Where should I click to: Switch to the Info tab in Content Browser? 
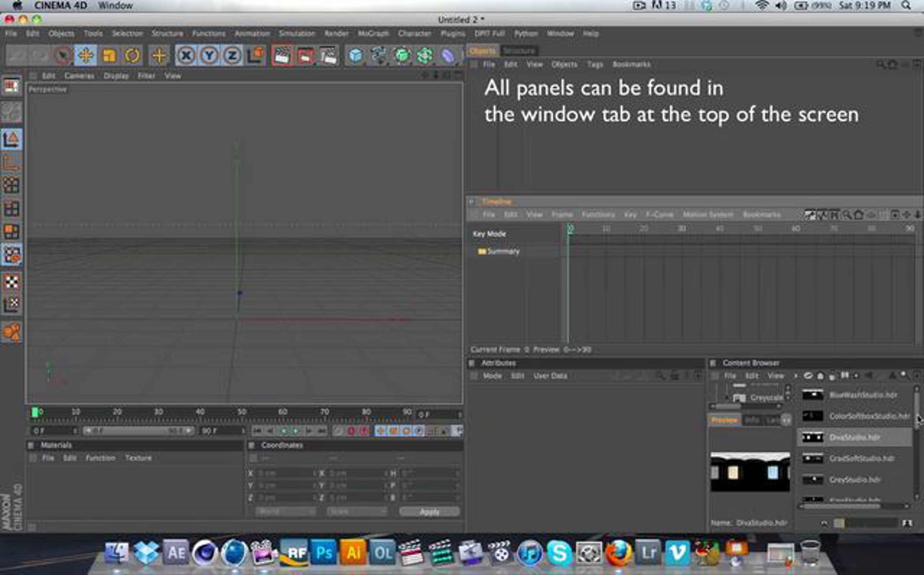752,420
